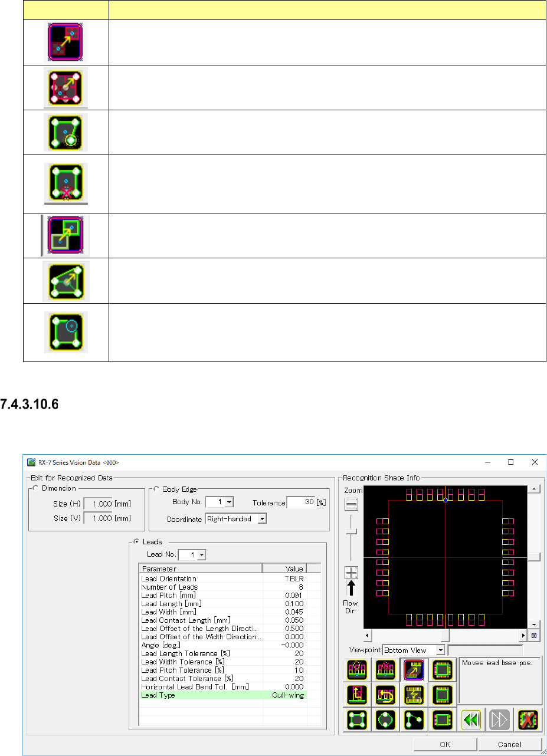Image resolution: width=547 pixels, height=756 pixels.
Task: Click the chip icon with leads on all sides
Action: [x=443, y=669]
